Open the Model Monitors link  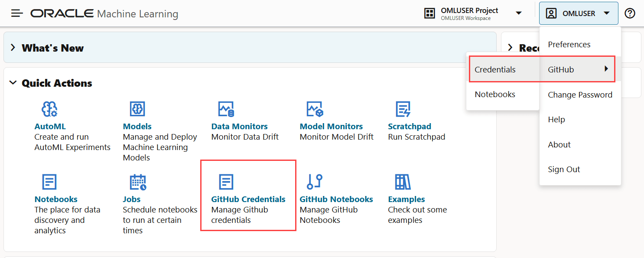[332, 127]
